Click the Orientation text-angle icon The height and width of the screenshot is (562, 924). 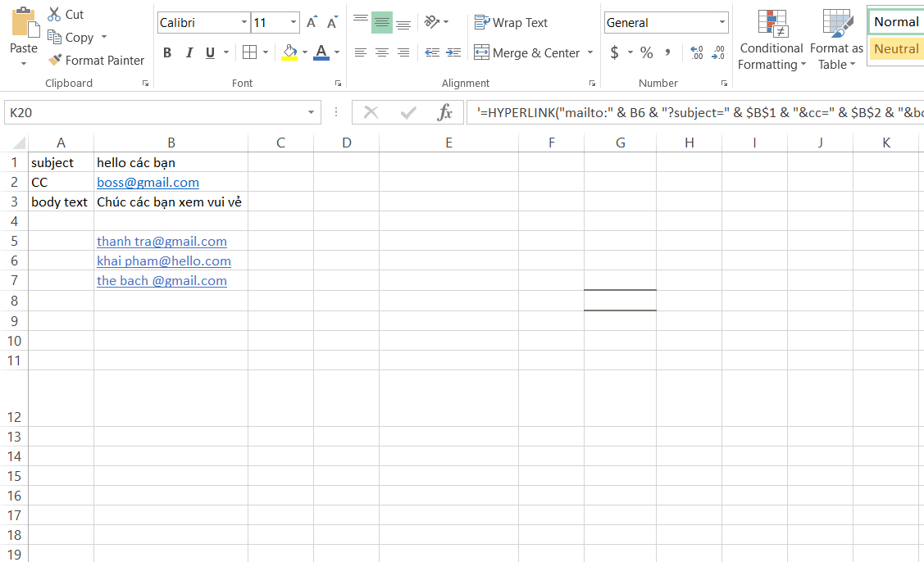tap(432, 22)
